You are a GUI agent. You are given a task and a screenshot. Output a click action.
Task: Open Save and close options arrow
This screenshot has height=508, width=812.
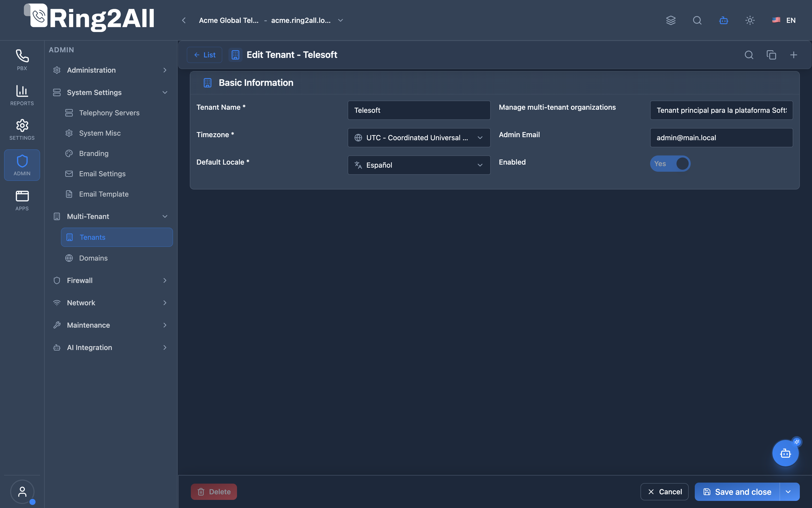788,491
